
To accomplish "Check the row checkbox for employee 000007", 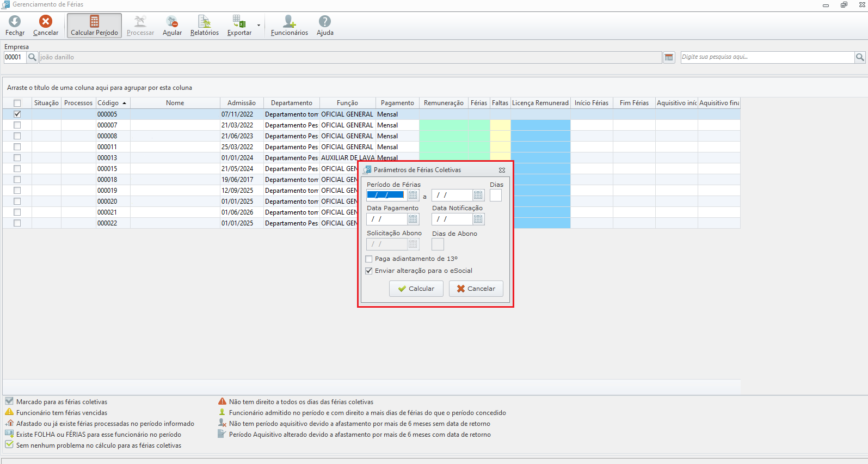I will tap(17, 125).
